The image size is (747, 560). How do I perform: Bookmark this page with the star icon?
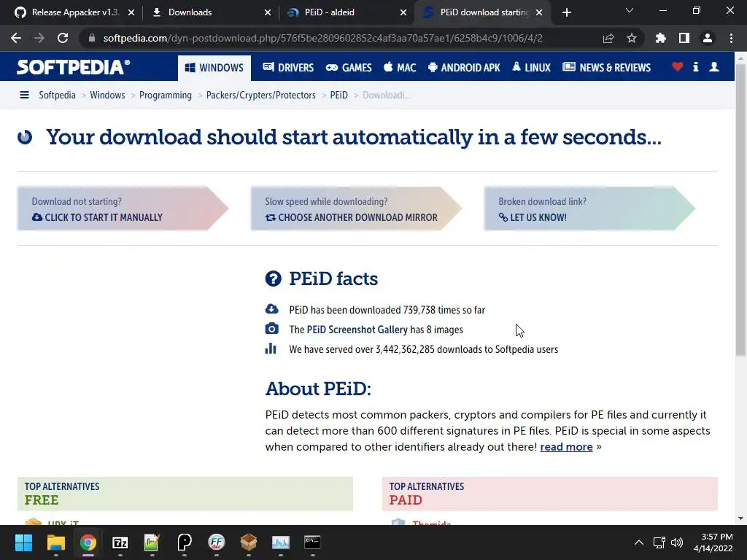point(632,38)
